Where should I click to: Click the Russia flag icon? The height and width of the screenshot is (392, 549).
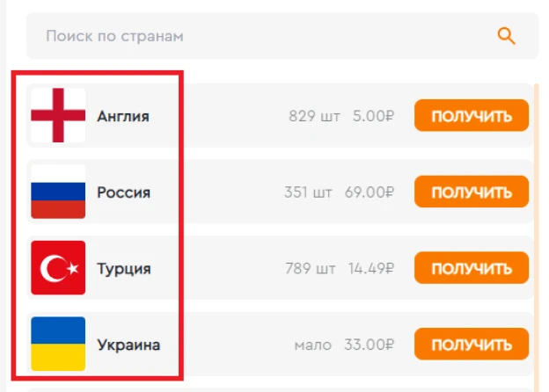[58, 192]
